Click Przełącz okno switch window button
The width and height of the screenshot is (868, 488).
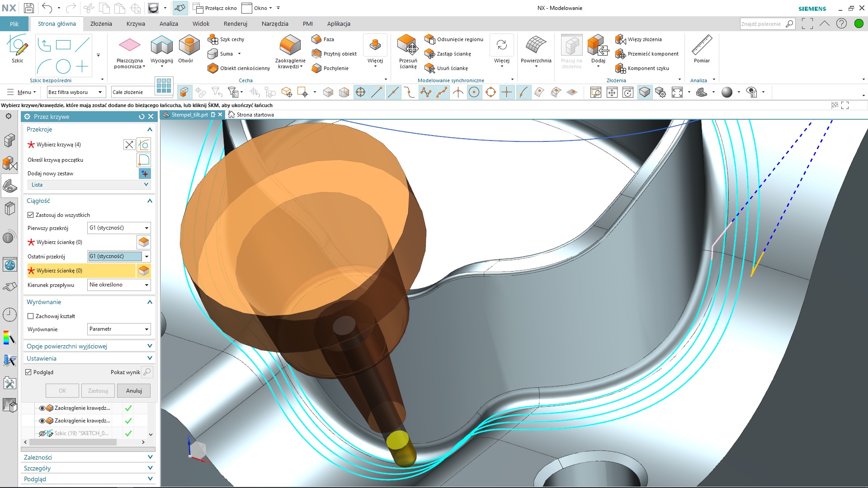point(215,8)
